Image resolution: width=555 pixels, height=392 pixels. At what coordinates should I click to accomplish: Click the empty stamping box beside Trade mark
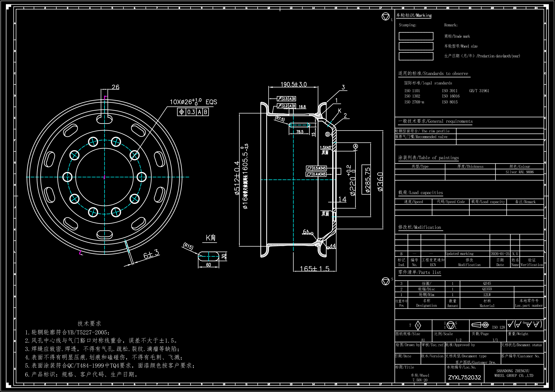tap(416, 36)
